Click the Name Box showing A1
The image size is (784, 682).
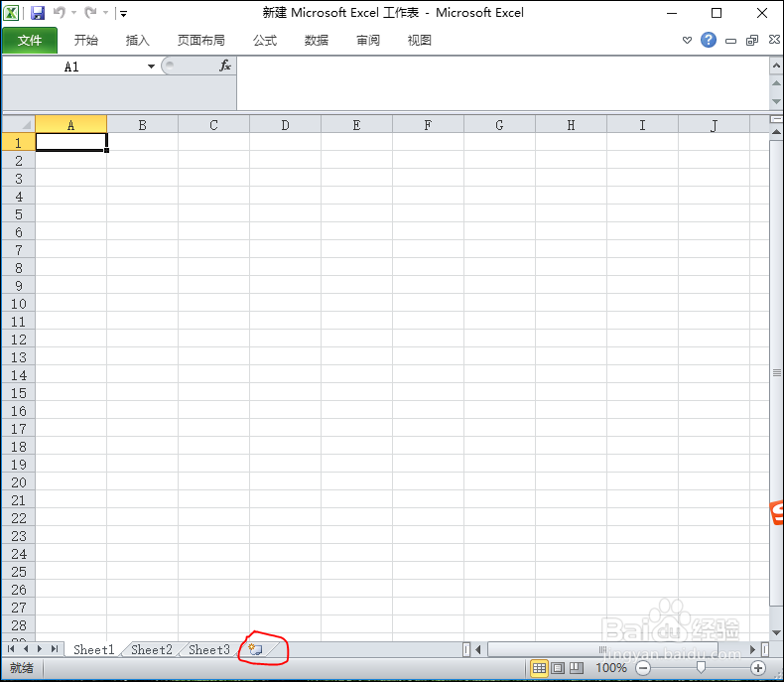tap(72, 67)
